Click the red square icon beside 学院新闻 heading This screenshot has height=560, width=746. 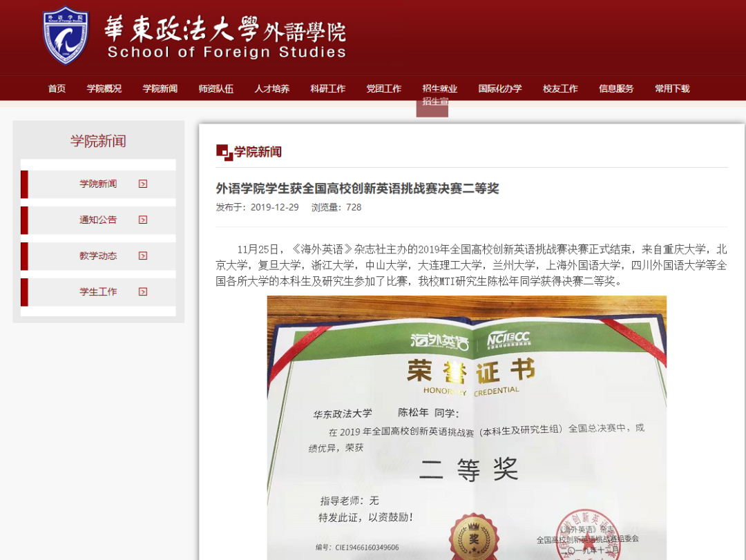click(224, 152)
